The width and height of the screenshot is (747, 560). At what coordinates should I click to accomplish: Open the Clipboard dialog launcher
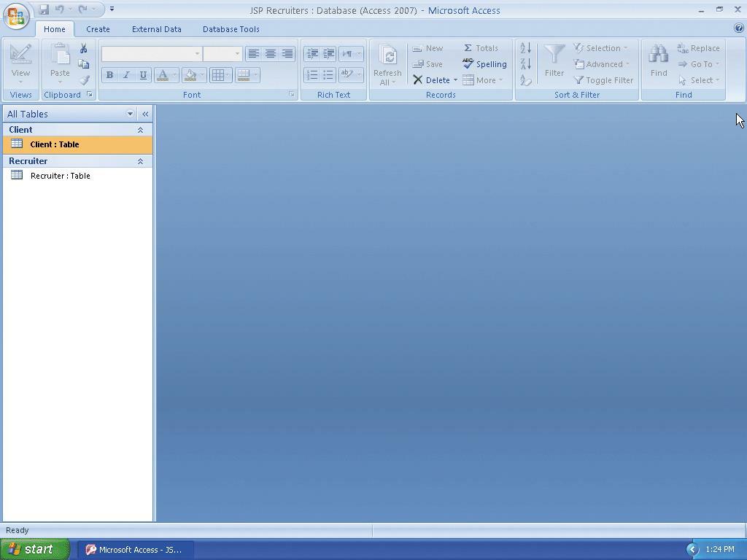[90, 95]
